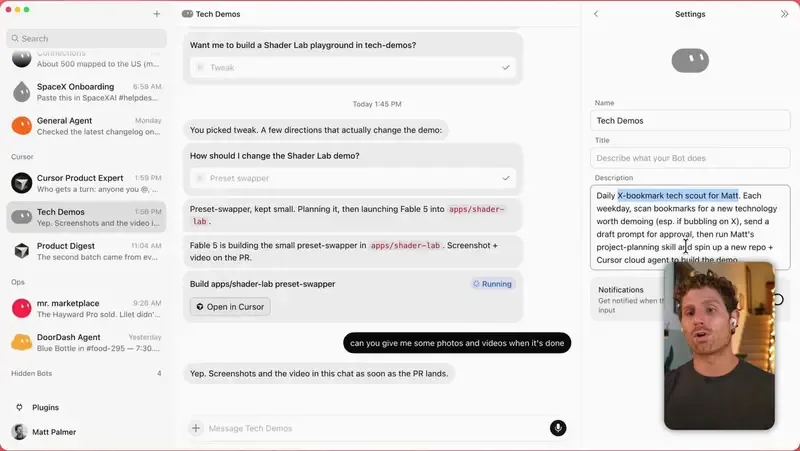Expand the Hidden Bots section
Image resolution: width=800 pixels, height=451 pixels.
coord(86,373)
